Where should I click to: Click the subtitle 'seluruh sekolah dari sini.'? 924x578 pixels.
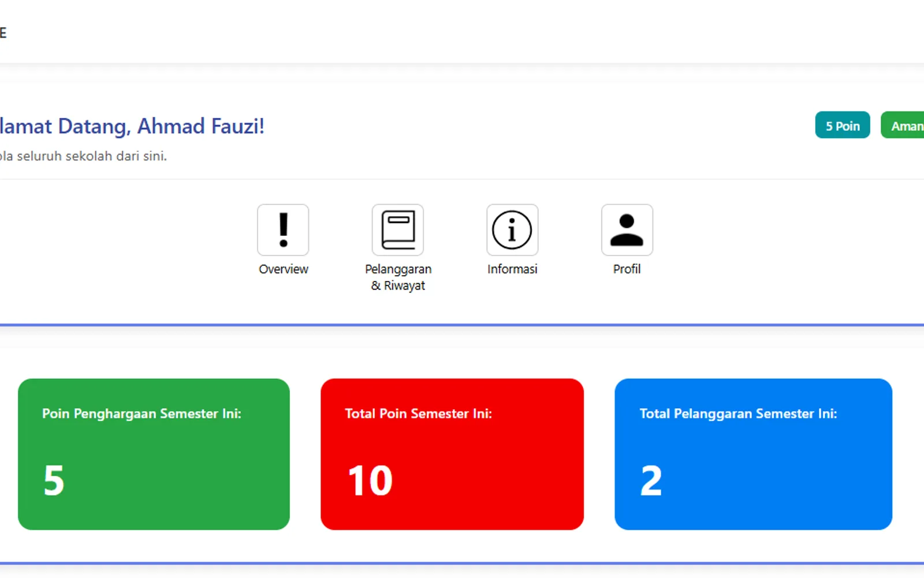tap(92, 156)
